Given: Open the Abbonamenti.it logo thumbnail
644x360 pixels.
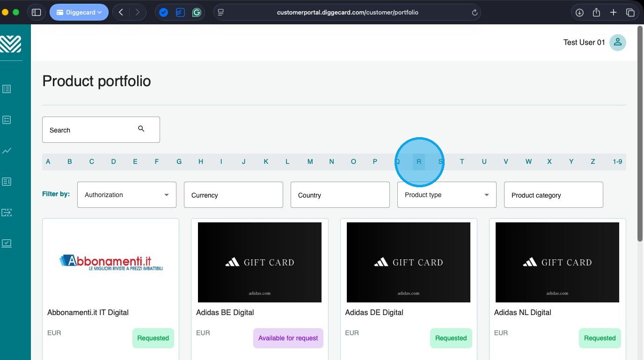Looking at the screenshot, I should click(111, 263).
